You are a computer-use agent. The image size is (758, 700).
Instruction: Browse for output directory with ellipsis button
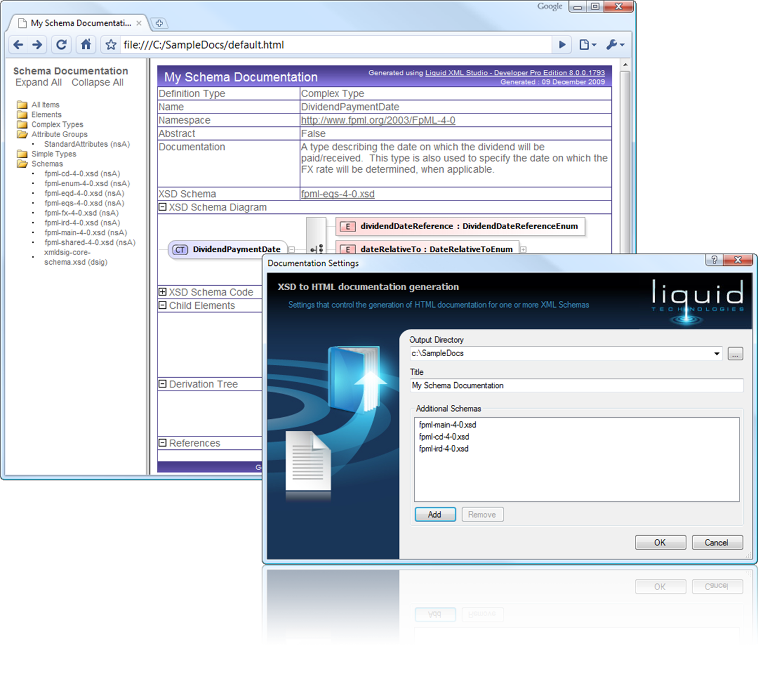735,354
